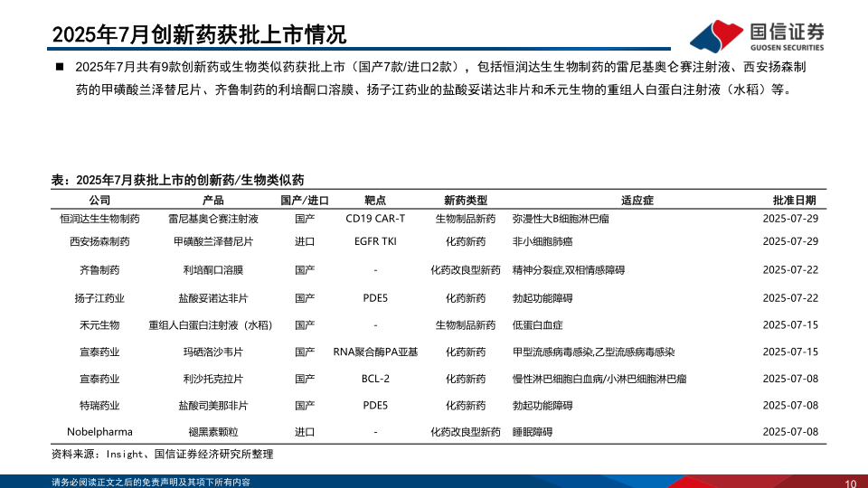Click the EGFR TKI target cell

point(375,242)
